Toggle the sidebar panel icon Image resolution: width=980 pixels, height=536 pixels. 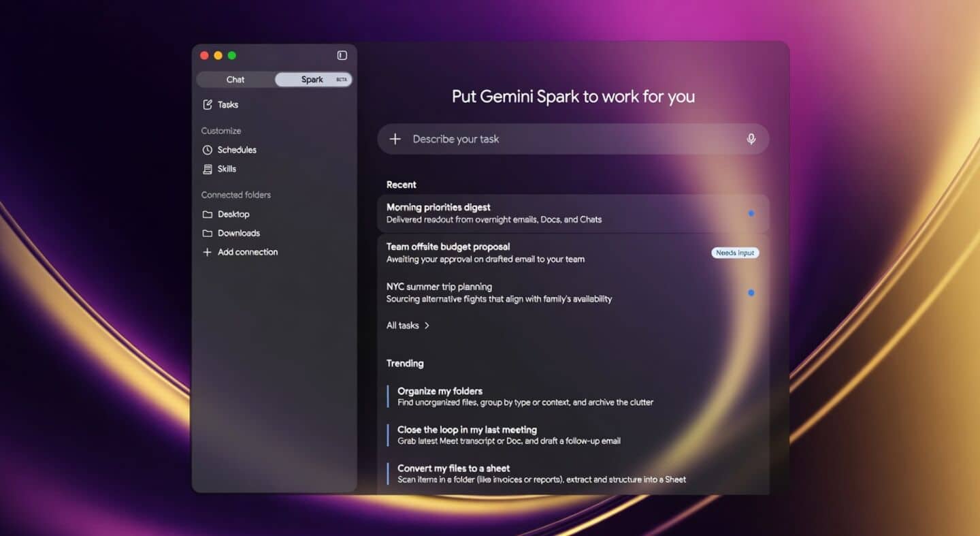[342, 55]
